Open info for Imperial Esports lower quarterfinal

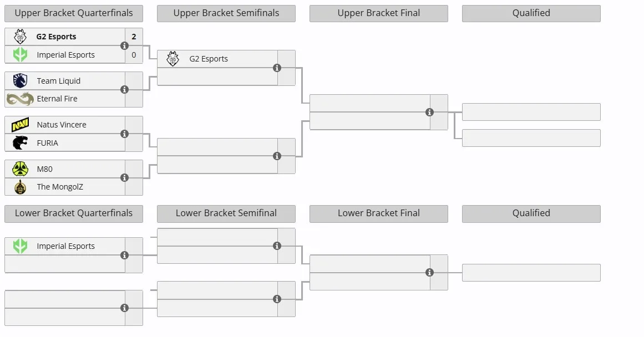pyautogui.click(x=124, y=256)
